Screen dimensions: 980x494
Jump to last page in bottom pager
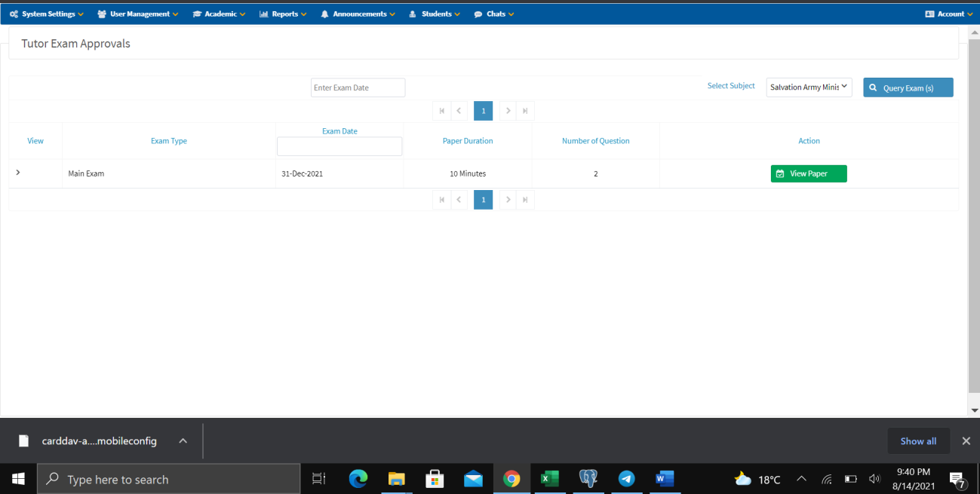(x=525, y=200)
